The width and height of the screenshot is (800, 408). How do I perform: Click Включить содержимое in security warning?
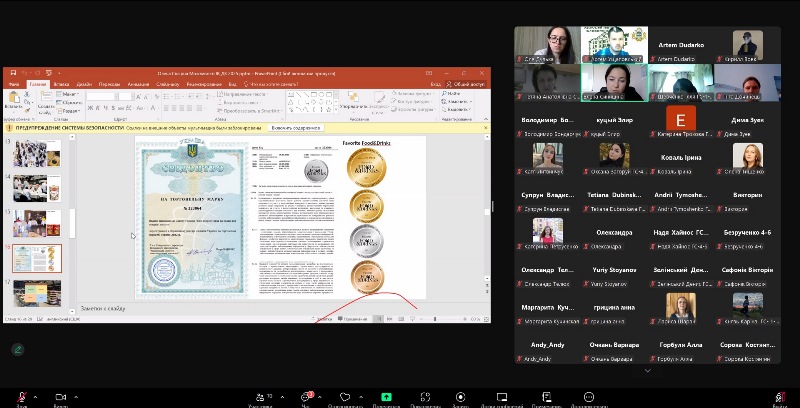pos(296,127)
